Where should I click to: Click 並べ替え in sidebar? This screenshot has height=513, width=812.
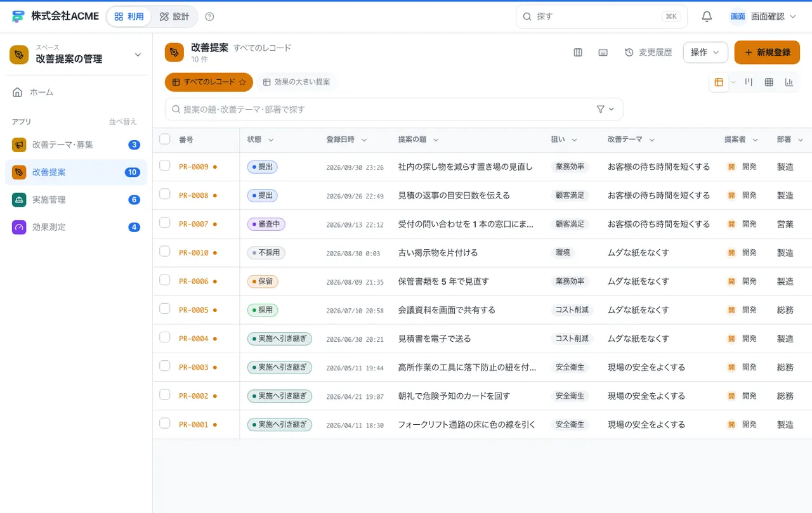[x=122, y=122]
